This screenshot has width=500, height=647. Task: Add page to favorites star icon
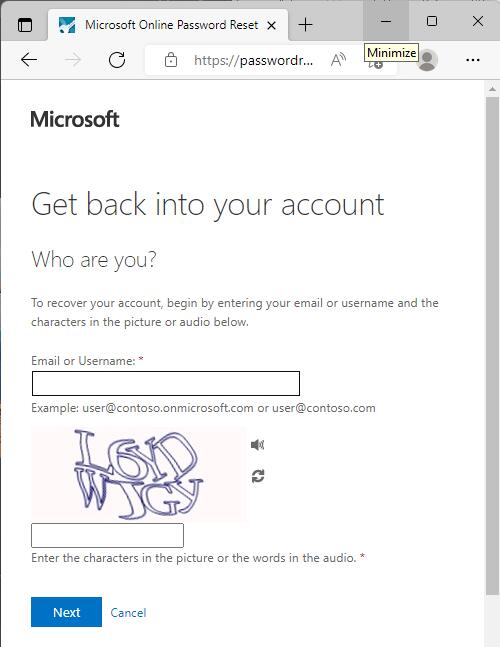pos(375,64)
